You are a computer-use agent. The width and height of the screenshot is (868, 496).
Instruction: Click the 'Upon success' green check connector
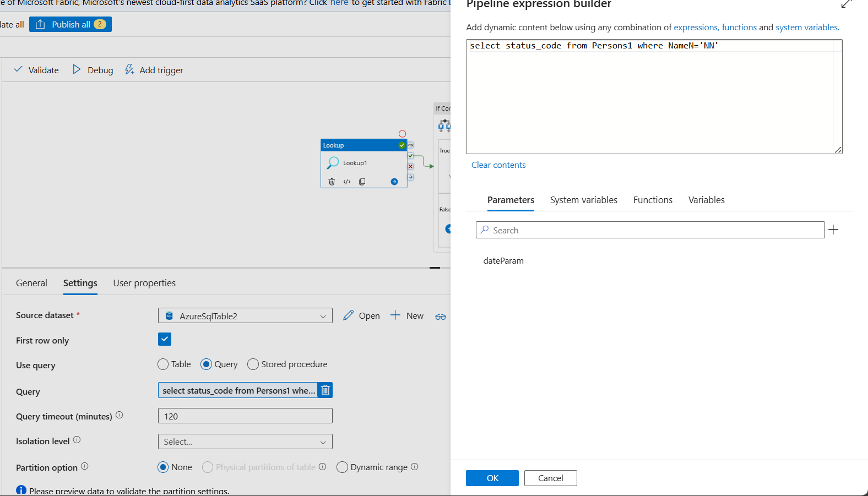tap(411, 156)
